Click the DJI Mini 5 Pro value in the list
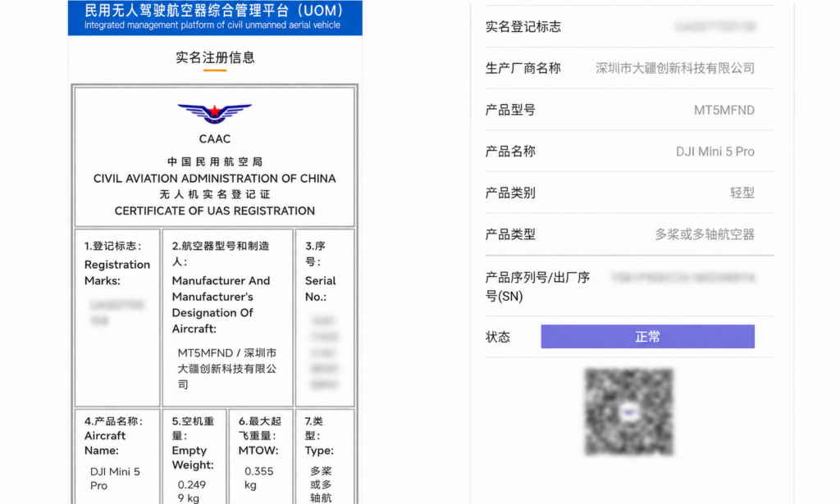This screenshot has width=840, height=504. click(715, 152)
